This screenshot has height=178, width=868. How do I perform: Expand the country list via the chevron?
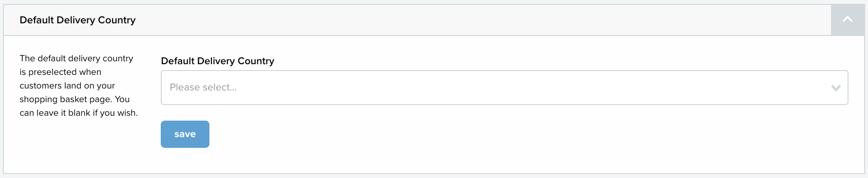pos(836,88)
